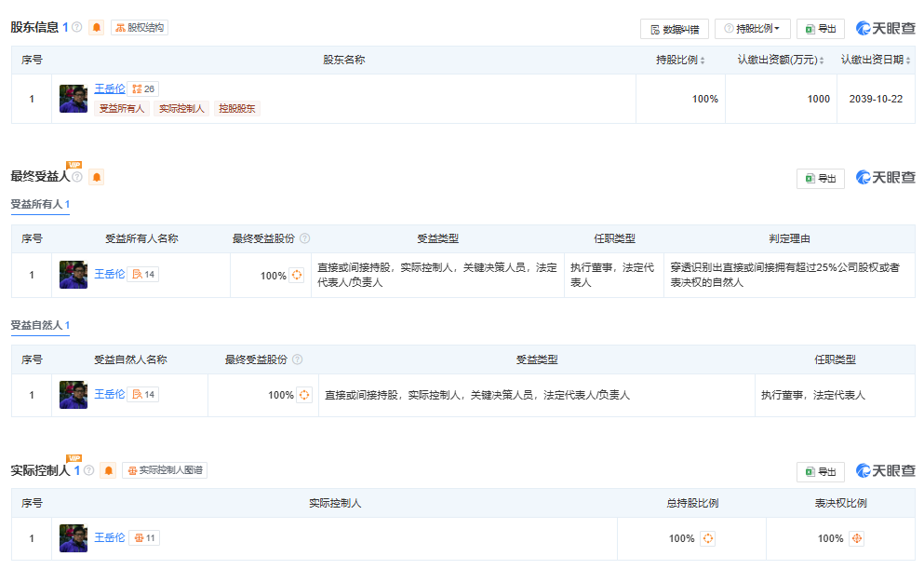Open the 实际控制人图谱 controller graph

click(165, 470)
